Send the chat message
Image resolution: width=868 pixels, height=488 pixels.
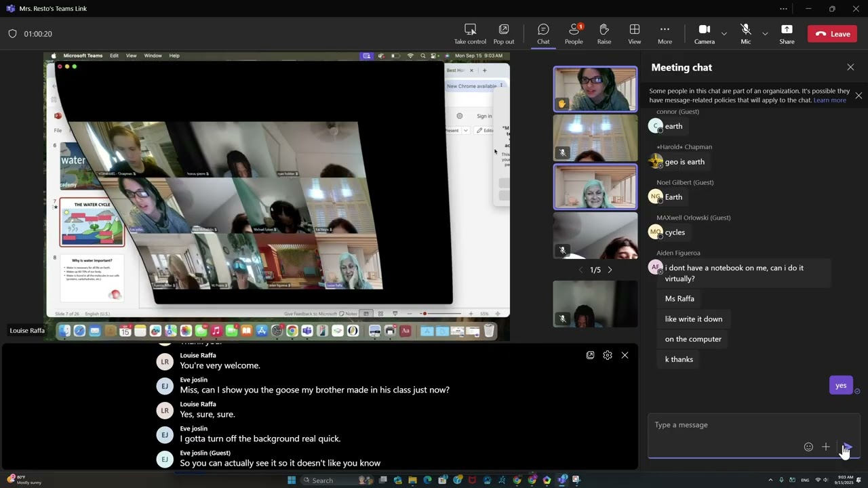pyautogui.click(x=847, y=447)
